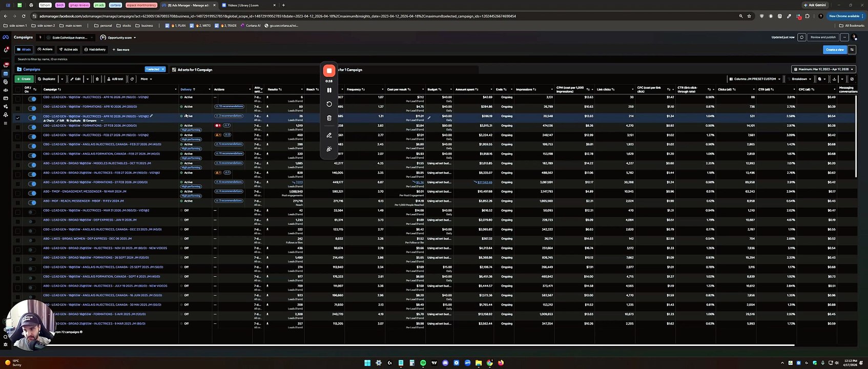Open notifications bell in the left sidebar
This screenshot has width=868, height=369.
click(6, 50)
